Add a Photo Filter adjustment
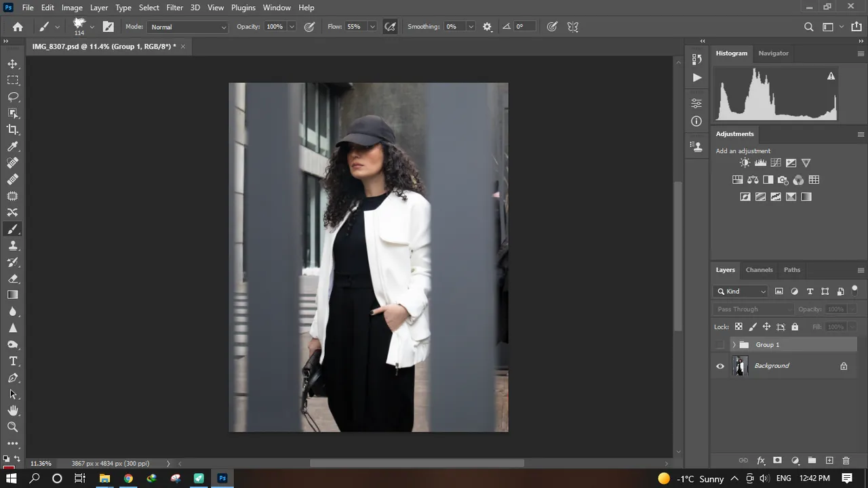 coord(783,180)
